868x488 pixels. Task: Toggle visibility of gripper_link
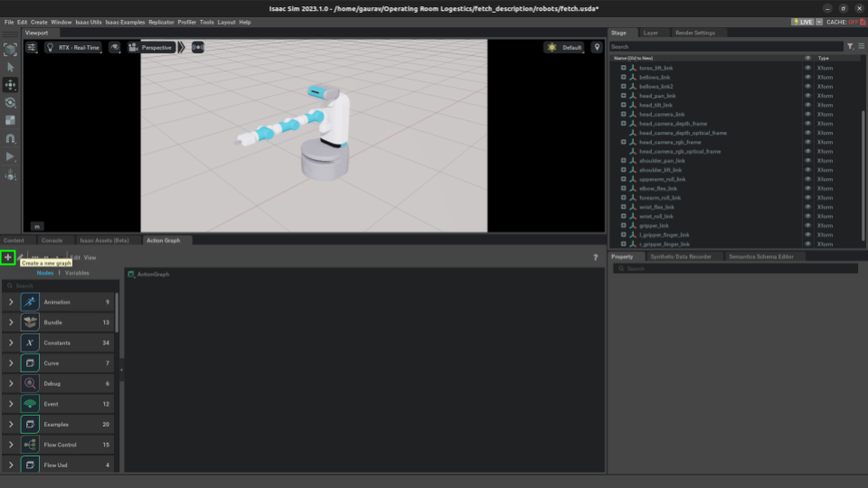[x=807, y=226]
